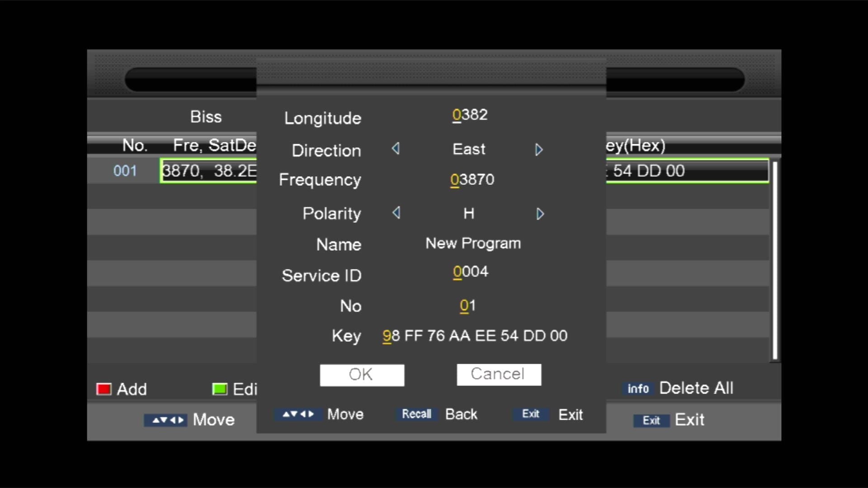
Task: Click the Key(Hex) column header
Action: [x=635, y=145]
